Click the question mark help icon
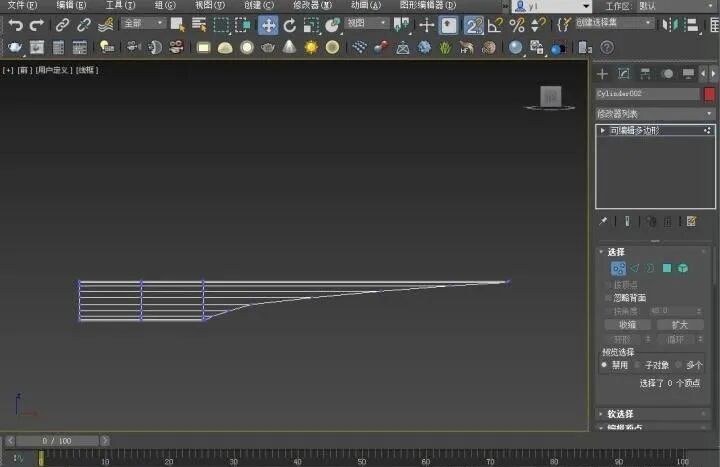 click(607, 47)
